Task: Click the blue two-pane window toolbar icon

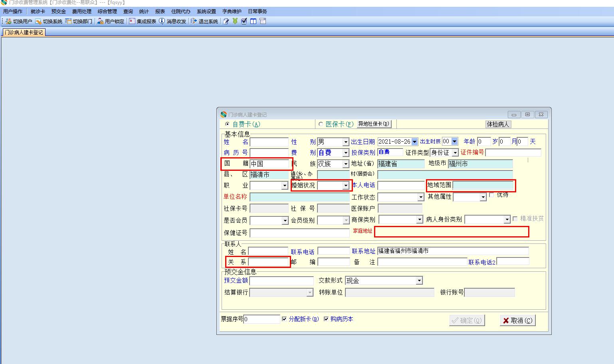Action: (254, 21)
